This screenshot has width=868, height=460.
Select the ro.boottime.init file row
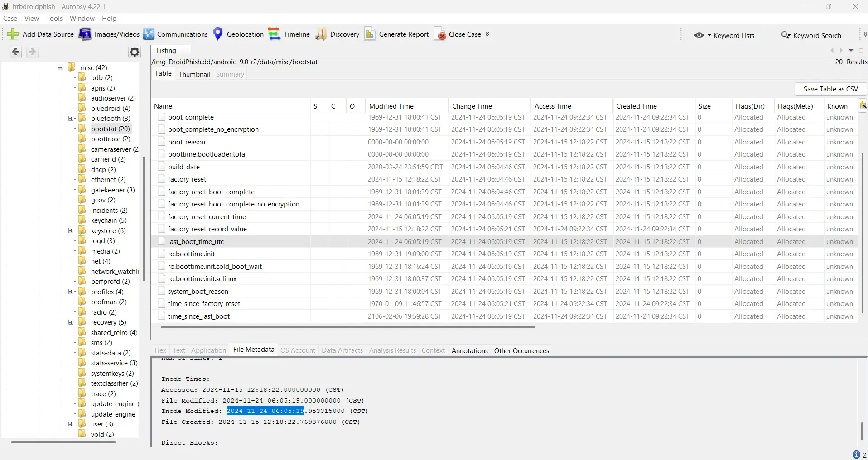(504, 254)
